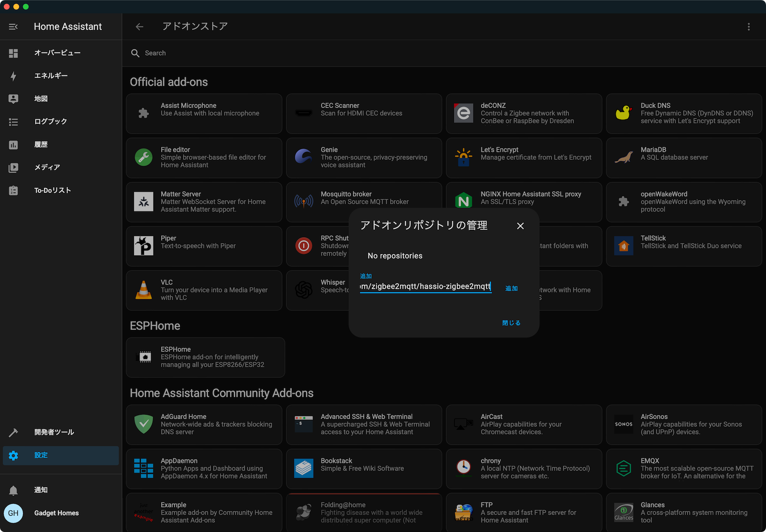This screenshot has width=766, height=532.
Task: Open the CEC Scanner add-on icon
Action: 304,113
